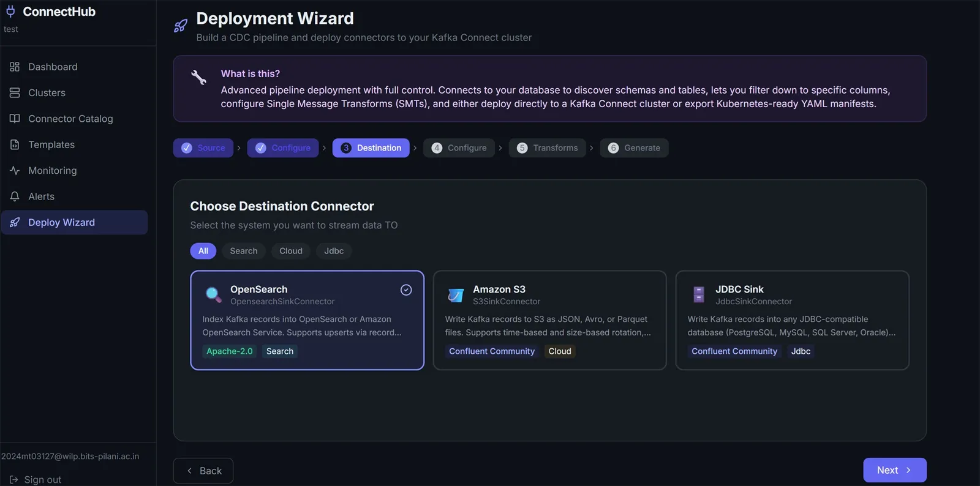Open Clusters in the sidebar
980x486 pixels.
[x=75, y=92]
